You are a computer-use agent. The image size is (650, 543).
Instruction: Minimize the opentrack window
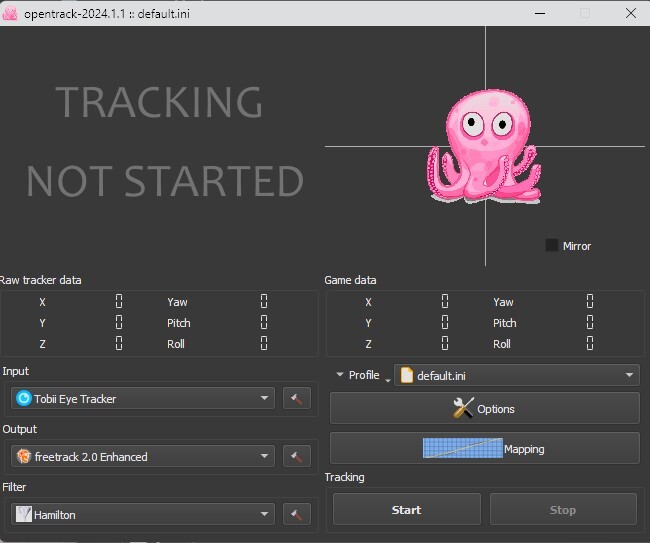540,13
